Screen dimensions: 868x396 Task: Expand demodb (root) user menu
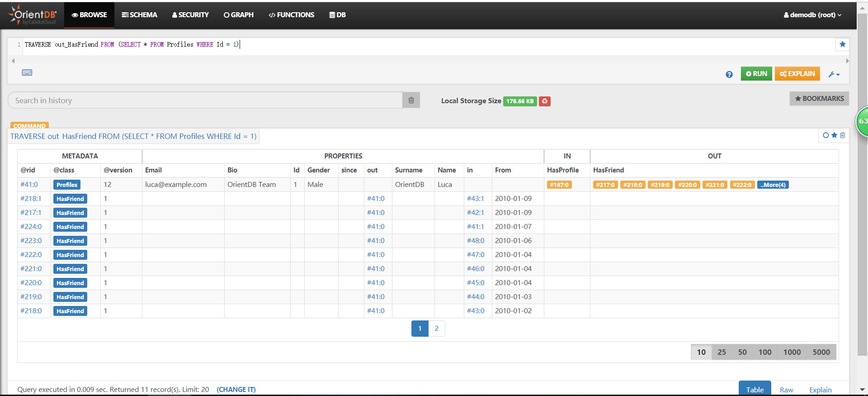click(812, 15)
